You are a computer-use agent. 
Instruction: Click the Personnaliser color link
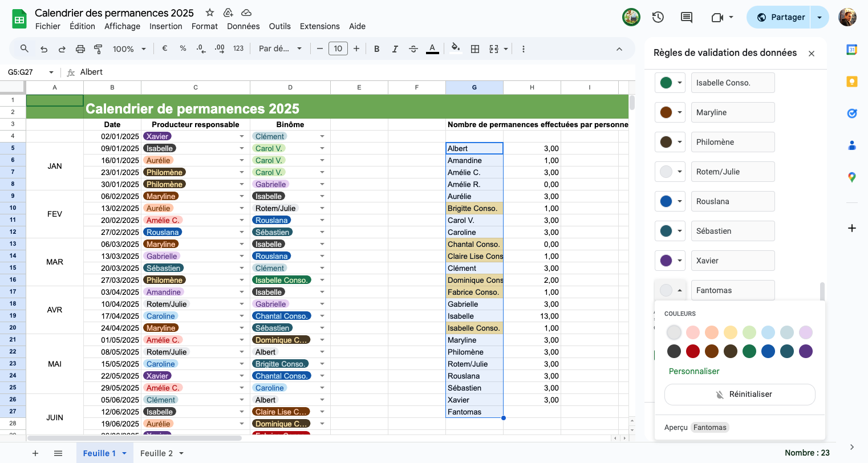tap(694, 371)
